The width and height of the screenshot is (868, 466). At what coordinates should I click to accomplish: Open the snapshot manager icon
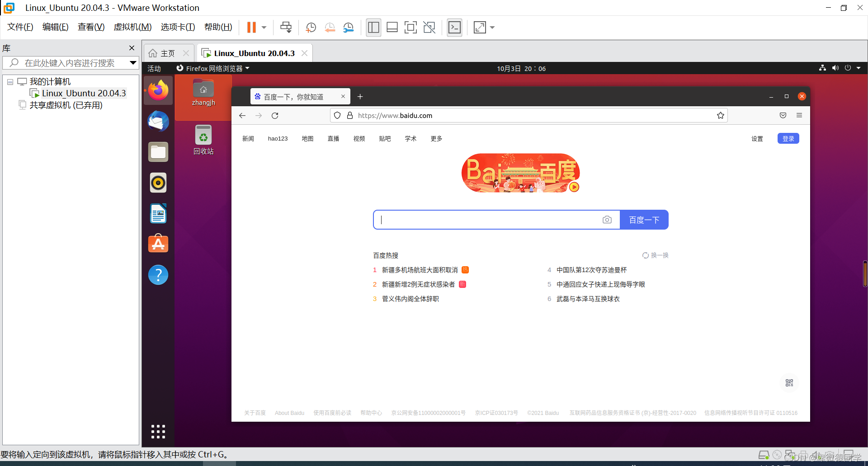coord(348,28)
